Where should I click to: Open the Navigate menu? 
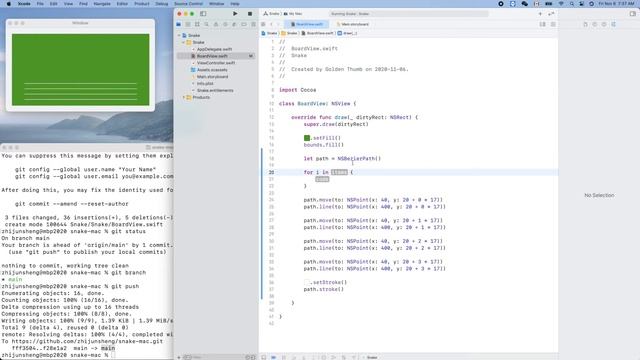tap(102, 4)
